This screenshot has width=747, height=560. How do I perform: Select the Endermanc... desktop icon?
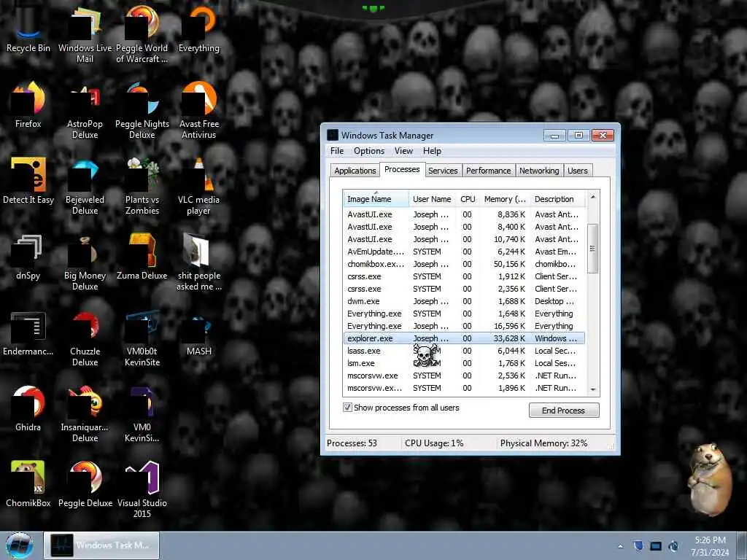(28, 332)
